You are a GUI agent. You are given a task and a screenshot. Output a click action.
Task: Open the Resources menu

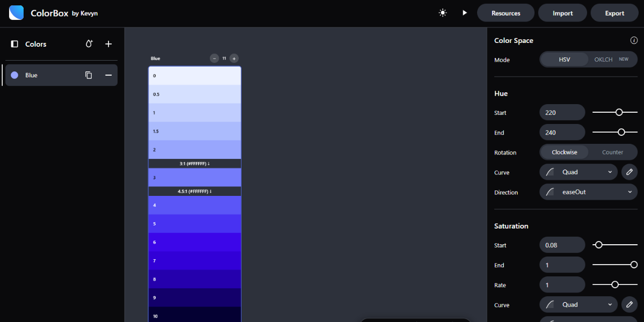tap(506, 13)
